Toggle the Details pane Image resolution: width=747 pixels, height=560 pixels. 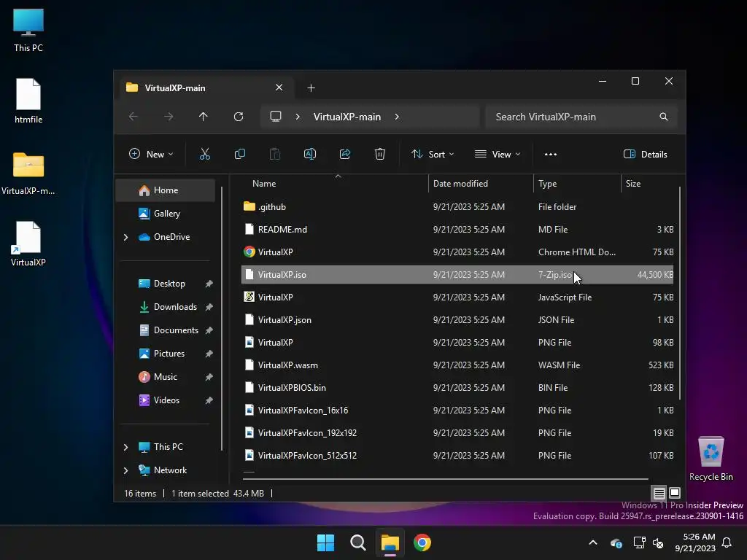click(x=645, y=155)
